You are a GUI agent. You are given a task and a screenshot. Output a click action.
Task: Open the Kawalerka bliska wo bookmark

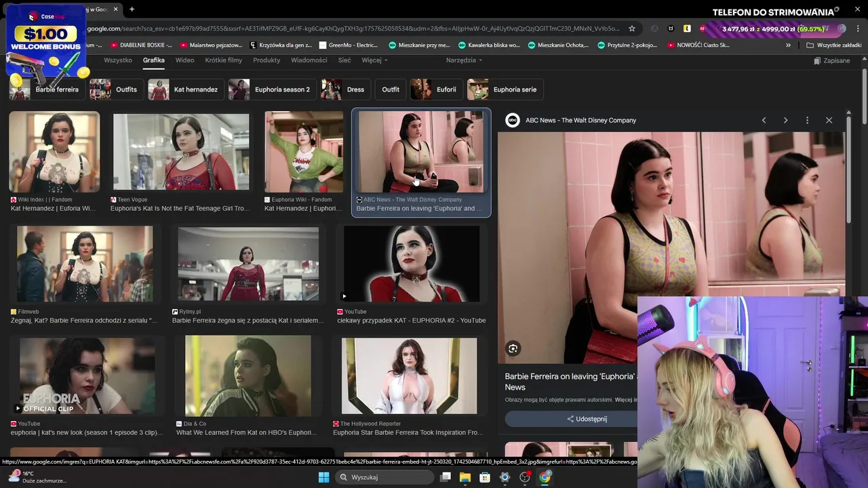[489, 45]
